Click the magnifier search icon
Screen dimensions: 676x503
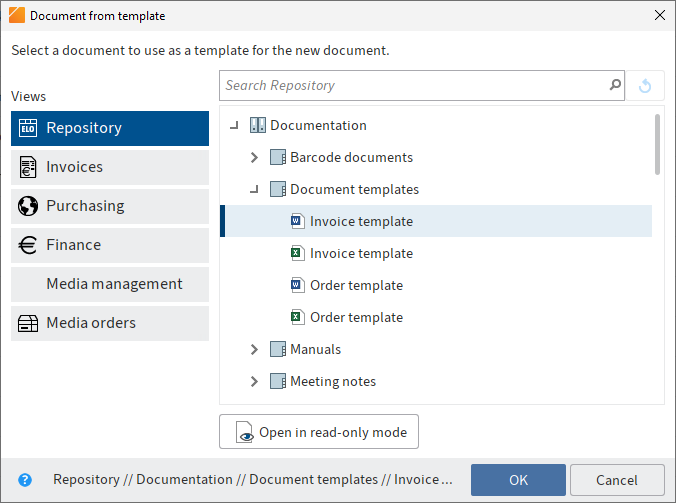[615, 85]
